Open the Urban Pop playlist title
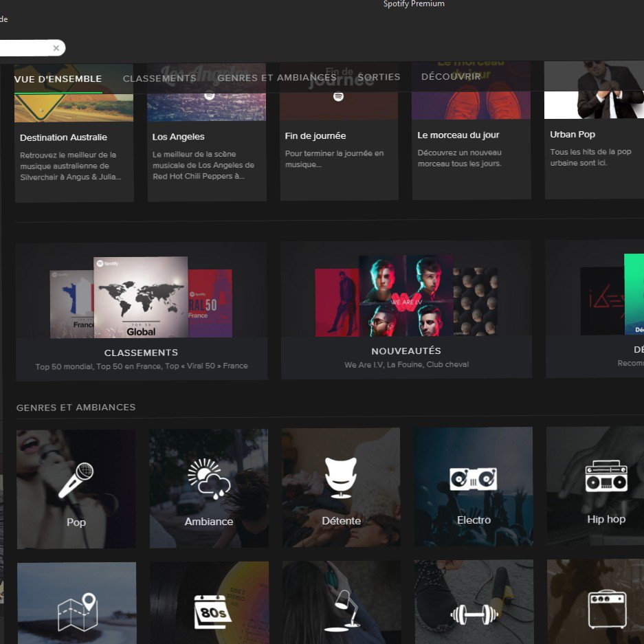Screen dimensions: 644x644 point(573,134)
